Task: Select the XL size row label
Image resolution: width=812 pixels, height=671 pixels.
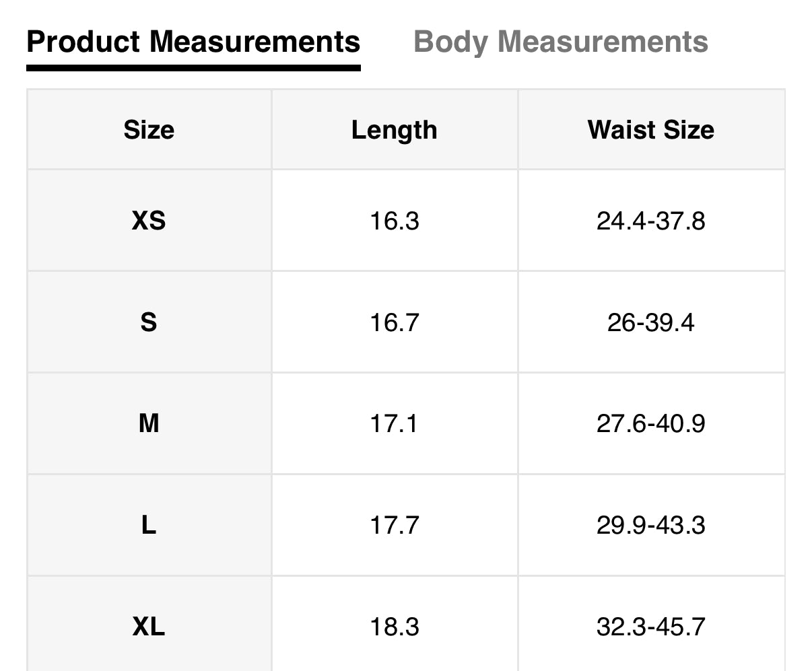Action: (149, 627)
